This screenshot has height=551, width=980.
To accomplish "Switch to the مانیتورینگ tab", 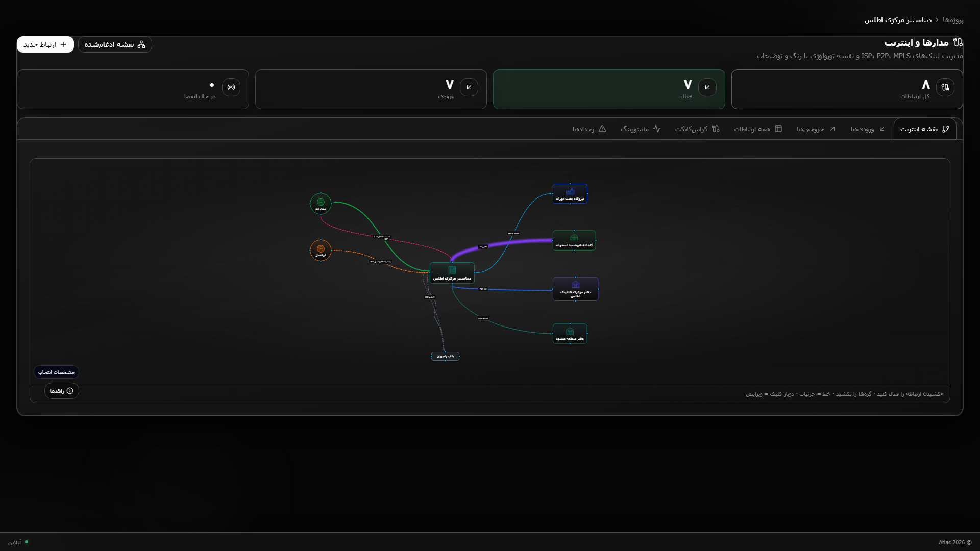I will pyautogui.click(x=641, y=129).
